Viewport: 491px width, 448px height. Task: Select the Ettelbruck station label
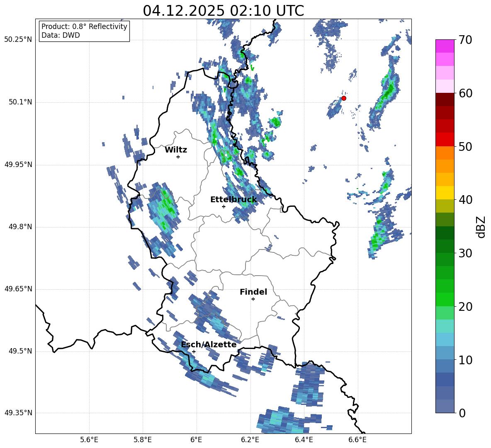[x=233, y=200]
